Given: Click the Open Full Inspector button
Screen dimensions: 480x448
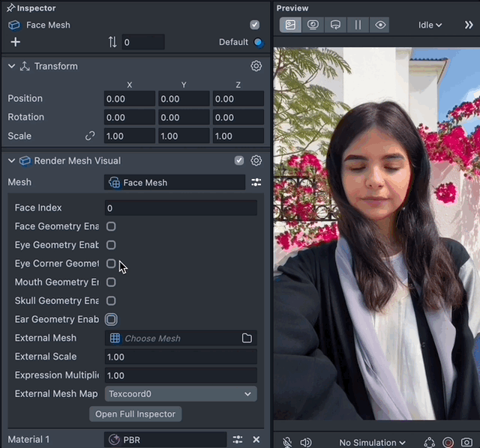Looking at the screenshot, I should coord(136,414).
